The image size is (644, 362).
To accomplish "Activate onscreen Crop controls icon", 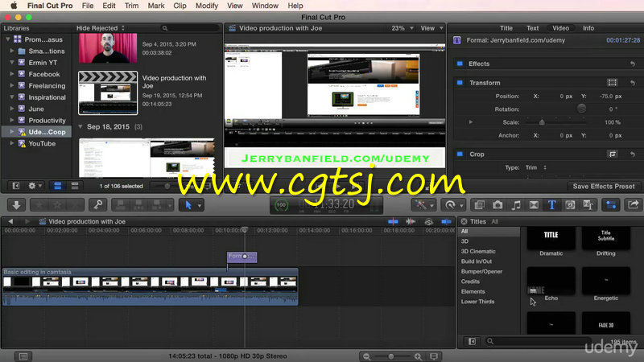I will point(613,154).
